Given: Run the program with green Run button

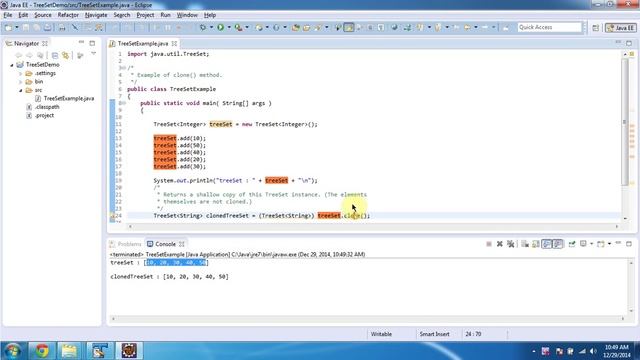Looking at the screenshot, I should point(220,27).
